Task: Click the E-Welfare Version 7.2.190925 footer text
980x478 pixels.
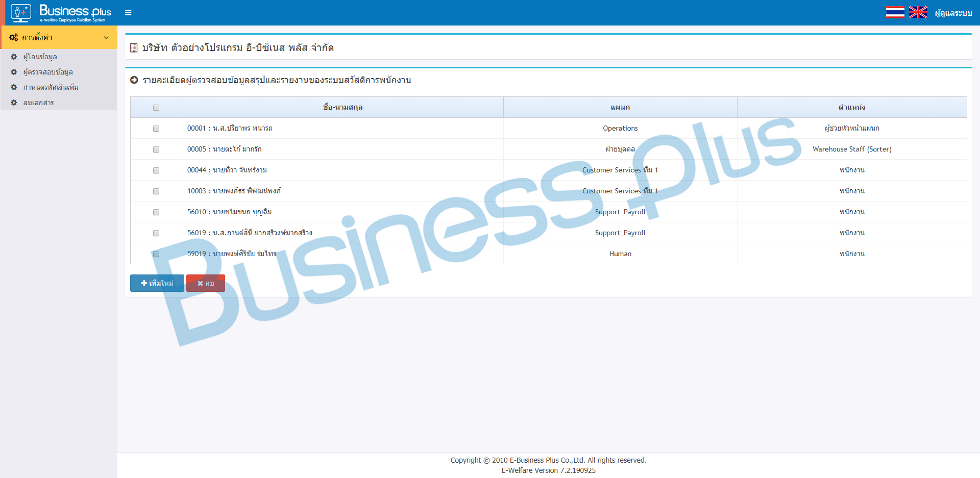Action: [548, 470]
